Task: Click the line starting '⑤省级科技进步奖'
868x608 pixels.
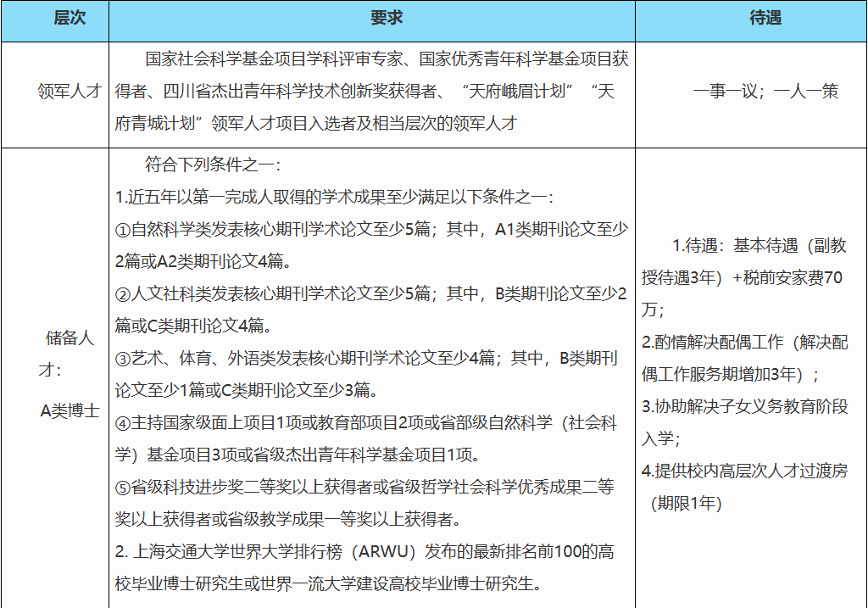Action: click(364, 488)
